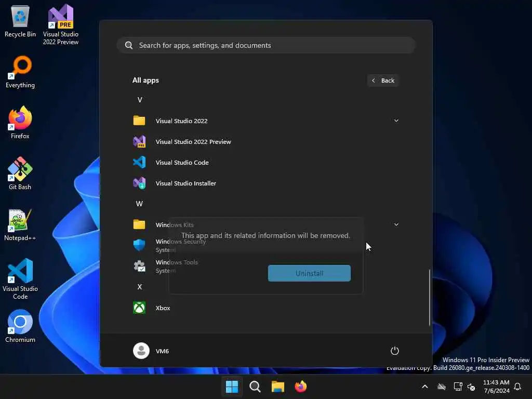Launch Chromium desktop shortcut
This screenshot has width=532, height=399.
(20, 326)
